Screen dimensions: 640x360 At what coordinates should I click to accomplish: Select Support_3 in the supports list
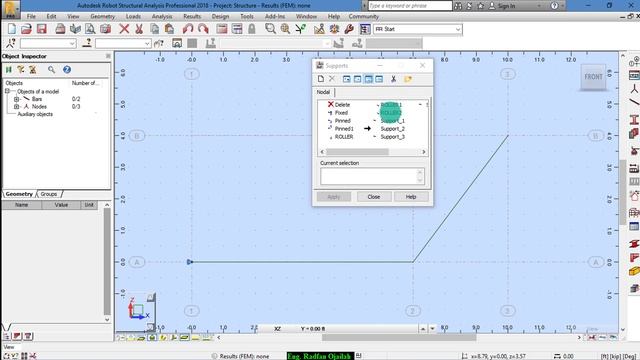(x=392, y=137)
